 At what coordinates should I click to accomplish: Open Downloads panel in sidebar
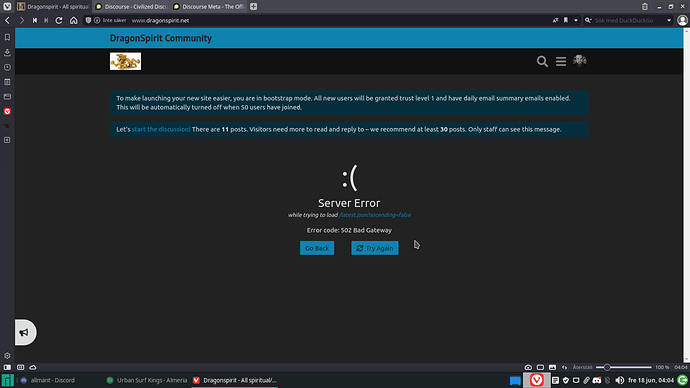point(7,52)
